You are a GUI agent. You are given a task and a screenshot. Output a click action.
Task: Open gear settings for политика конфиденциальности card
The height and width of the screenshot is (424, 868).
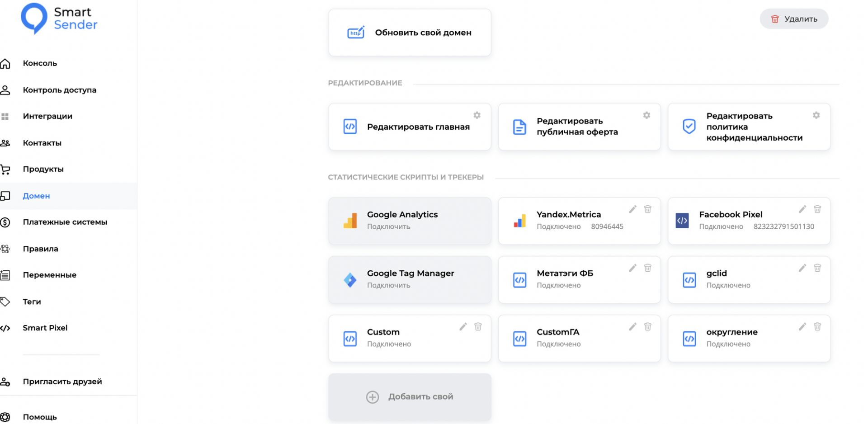(x=816, y=115)
